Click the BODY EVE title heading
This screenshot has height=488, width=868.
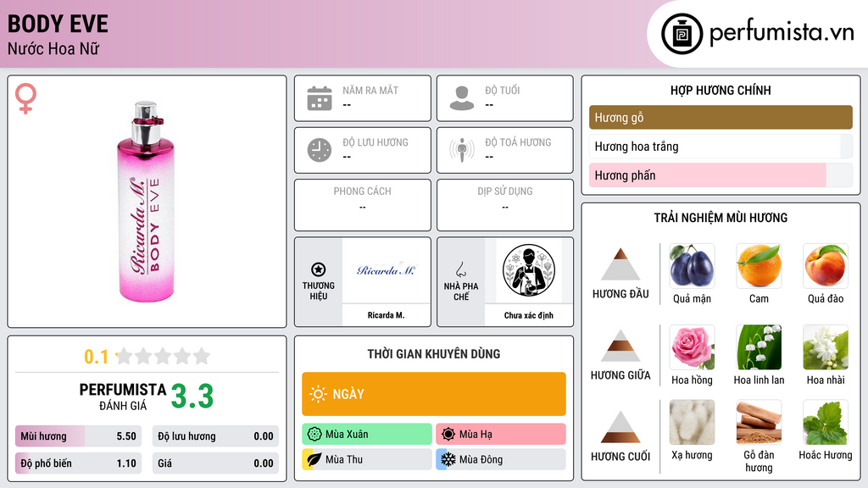(58, 24)
